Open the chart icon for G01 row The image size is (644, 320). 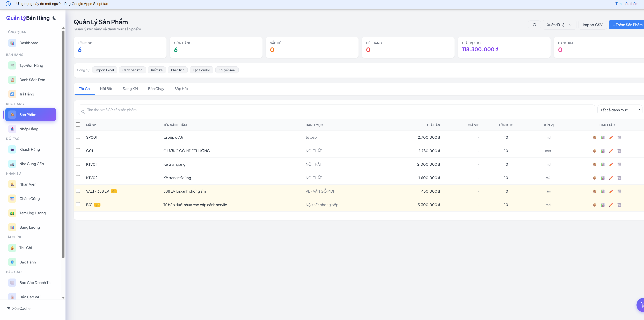click(x=603, y=151)
